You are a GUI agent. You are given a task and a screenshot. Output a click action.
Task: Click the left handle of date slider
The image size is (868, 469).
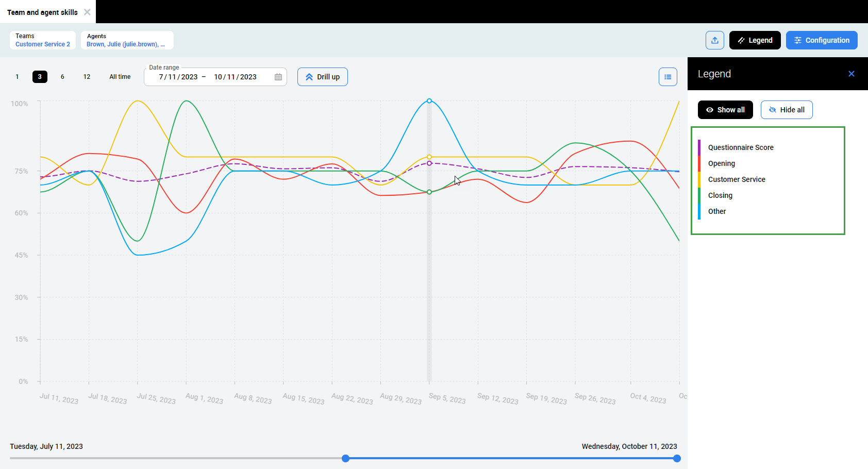[346, 458]
